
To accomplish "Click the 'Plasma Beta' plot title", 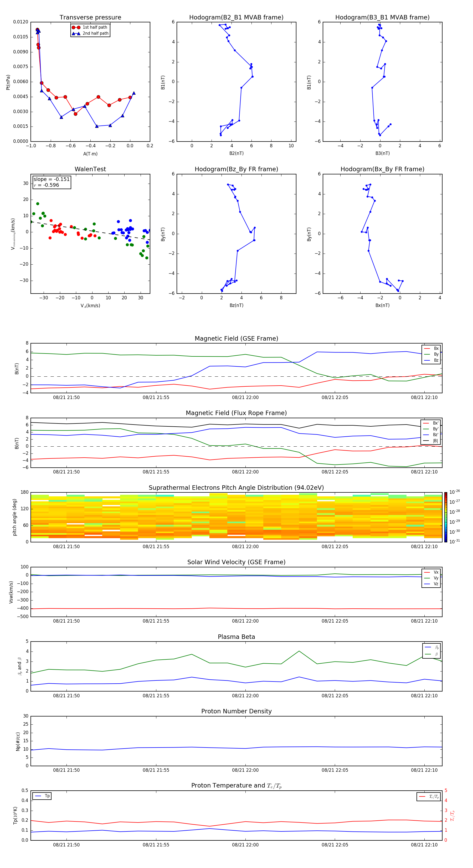I will [236, 637].
